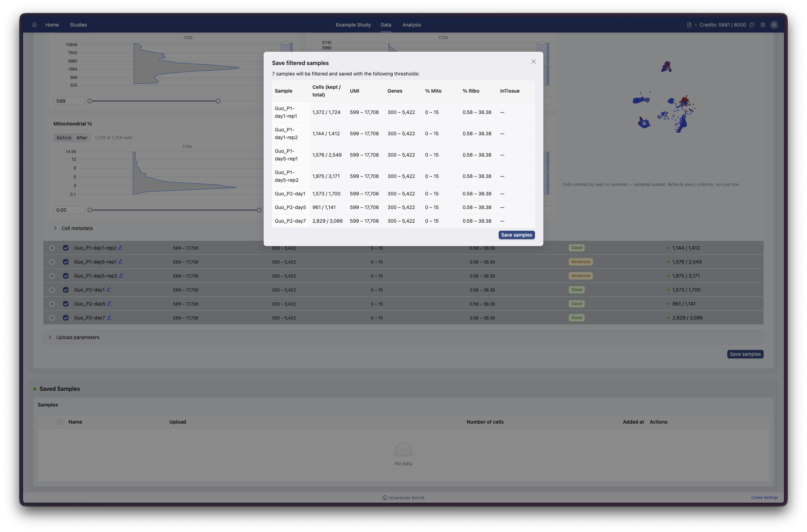Edit name of Guo_P1-day5-rep2 sample
The image size is (807, 532).
pyautogui.click(x=121, y=275)
